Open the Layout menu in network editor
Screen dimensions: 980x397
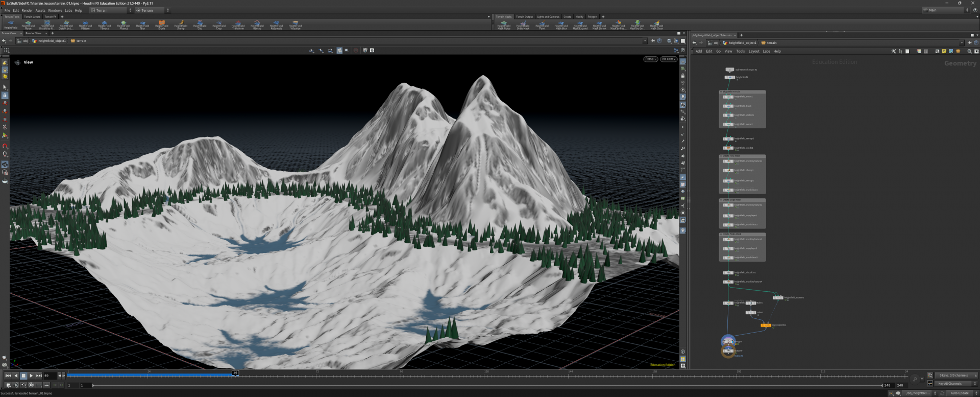753,51
